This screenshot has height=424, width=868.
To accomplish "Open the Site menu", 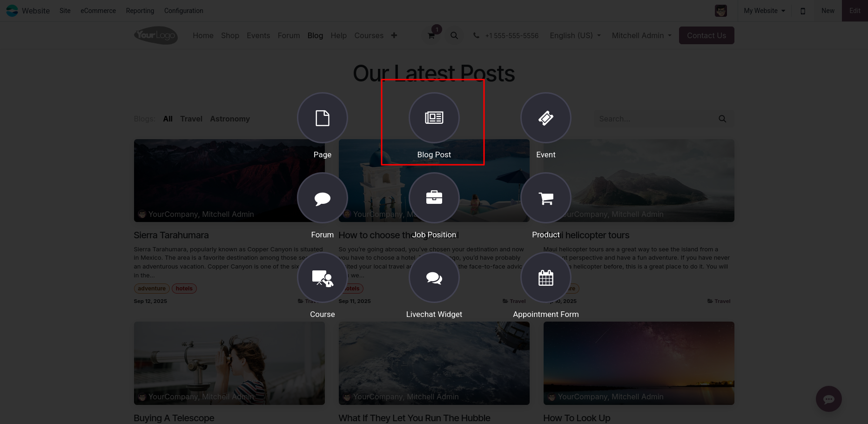I will [65, 11].
